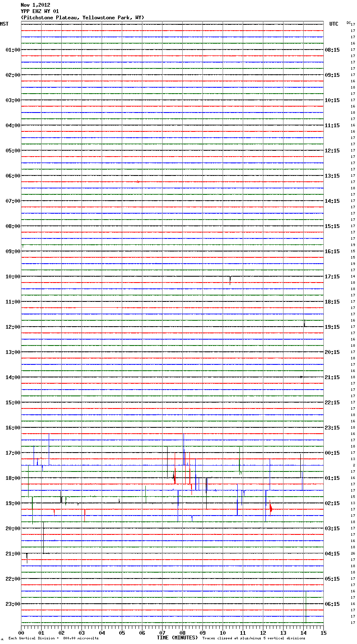
Task: Click the black spike on the 10:00 trace
Action: click(x=230, y=279)
